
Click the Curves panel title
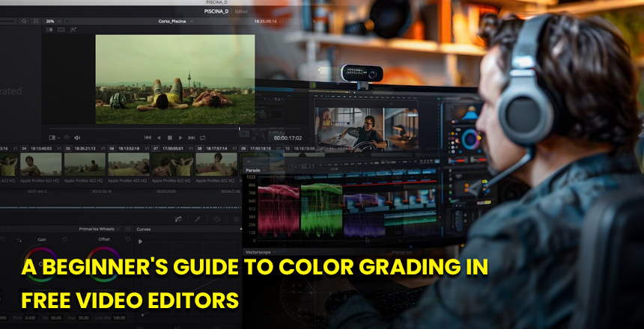[144, 230]
